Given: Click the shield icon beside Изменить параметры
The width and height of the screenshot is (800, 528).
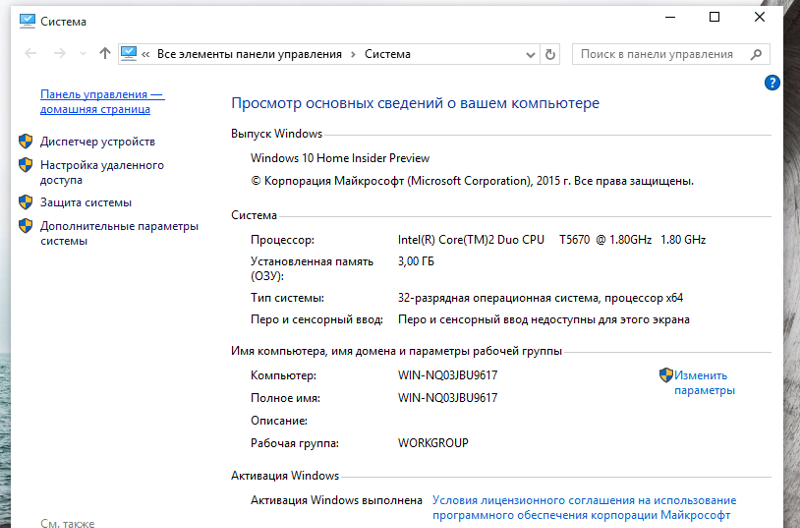Looking at the screenshot, I should 666,376.
